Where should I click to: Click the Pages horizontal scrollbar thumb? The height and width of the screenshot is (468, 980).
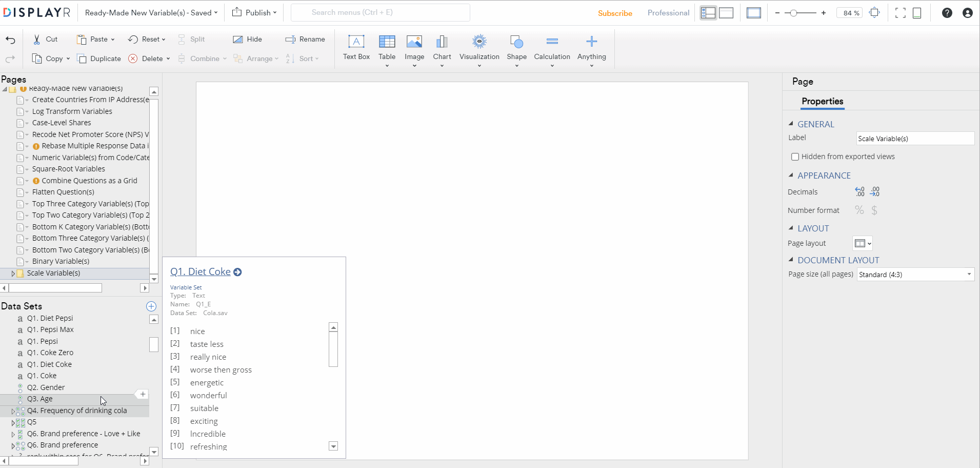pos(55,288)
